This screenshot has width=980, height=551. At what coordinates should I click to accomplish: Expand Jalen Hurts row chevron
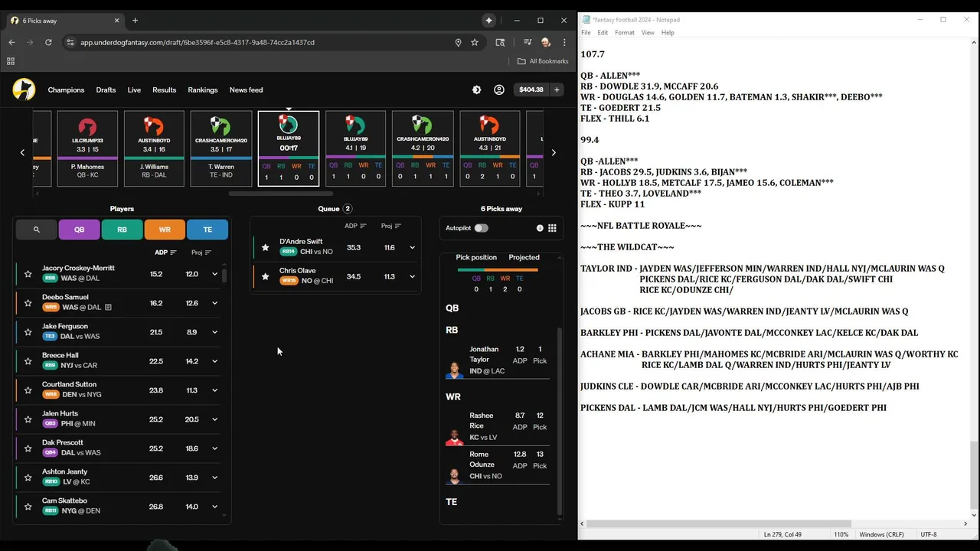pyautogui.click(x=215, y=419)
